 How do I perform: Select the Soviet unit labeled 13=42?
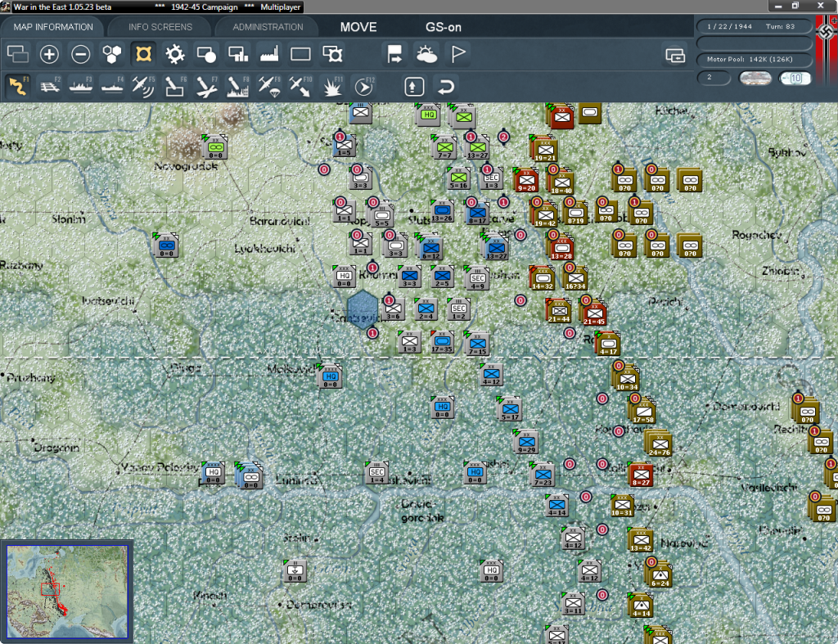[x=640, y=540]
